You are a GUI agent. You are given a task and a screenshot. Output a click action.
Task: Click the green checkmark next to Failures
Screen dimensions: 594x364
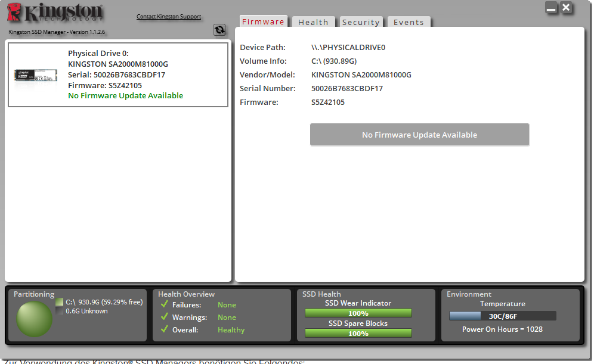[164, 304]
